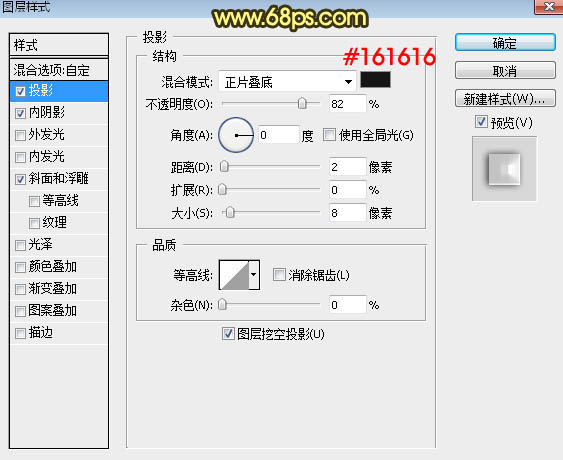Select 斜面和浮雕 in styles list
Image resolution: width=563 pixels, height=460 pixels.
click(59, 178)
